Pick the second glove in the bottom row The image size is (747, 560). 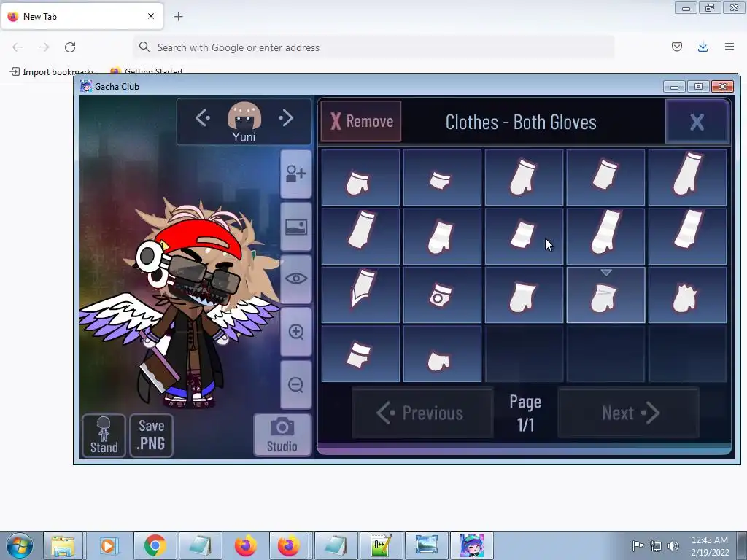pyautogui.click(x=442, y=354)
